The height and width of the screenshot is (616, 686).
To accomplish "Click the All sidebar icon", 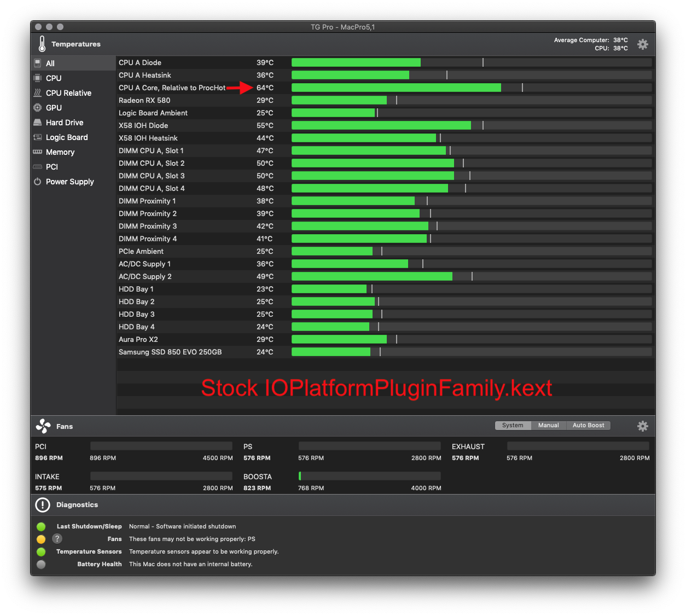I will [37, 63].
